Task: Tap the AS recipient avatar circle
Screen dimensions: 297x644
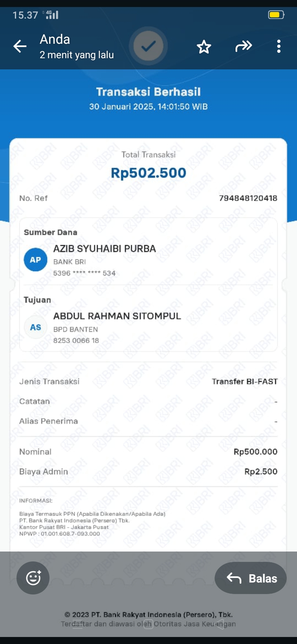Action: click(x=35, y=327)
